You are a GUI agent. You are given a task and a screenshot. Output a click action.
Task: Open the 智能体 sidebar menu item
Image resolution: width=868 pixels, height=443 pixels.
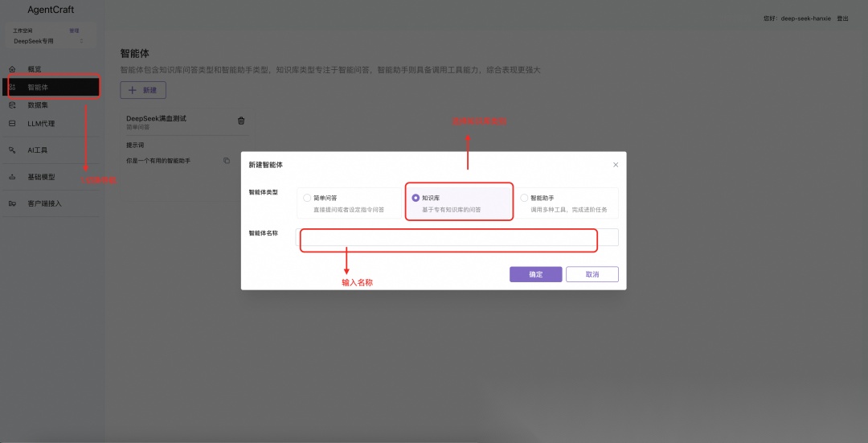point(51,87)
